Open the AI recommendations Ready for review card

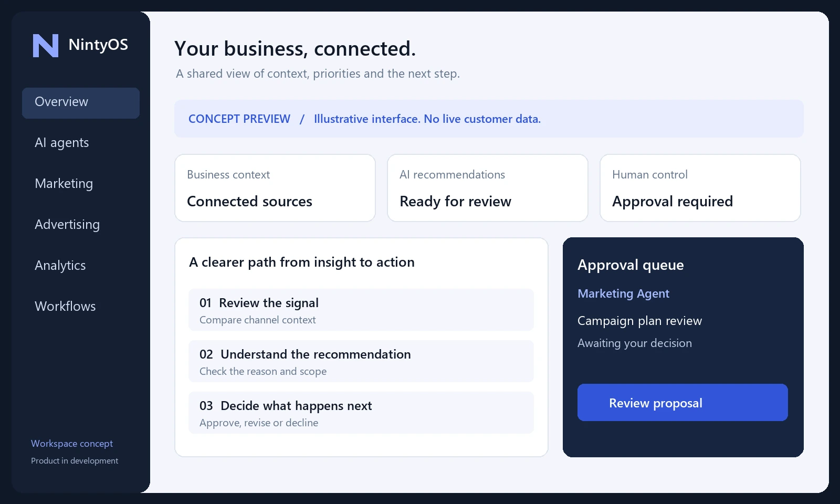point(488,188)
